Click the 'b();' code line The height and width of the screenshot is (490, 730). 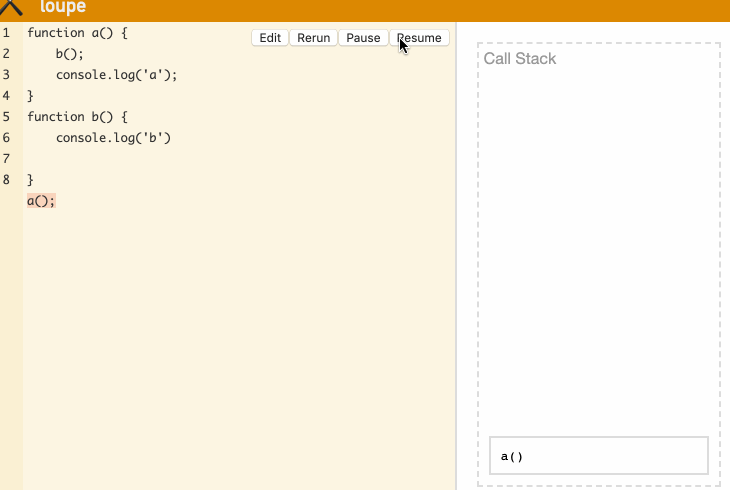[70, 54]
